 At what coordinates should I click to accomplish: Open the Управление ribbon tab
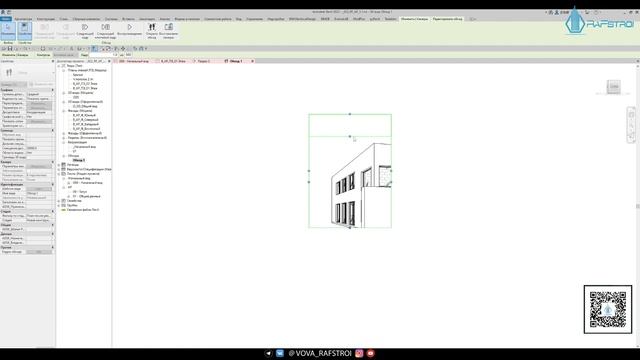(254, 19)
